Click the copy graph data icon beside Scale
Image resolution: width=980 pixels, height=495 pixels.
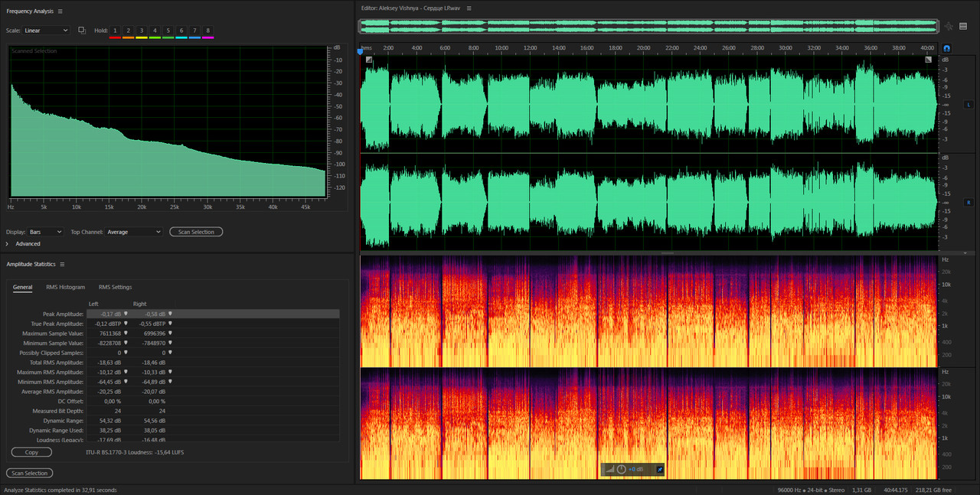pos(82,31)
